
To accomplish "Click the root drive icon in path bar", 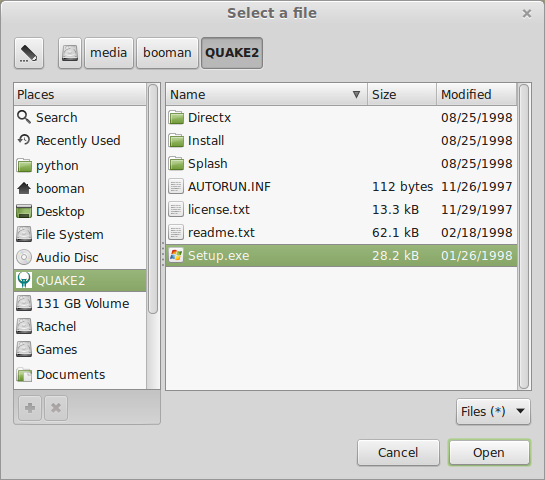I will pos(70,53).
